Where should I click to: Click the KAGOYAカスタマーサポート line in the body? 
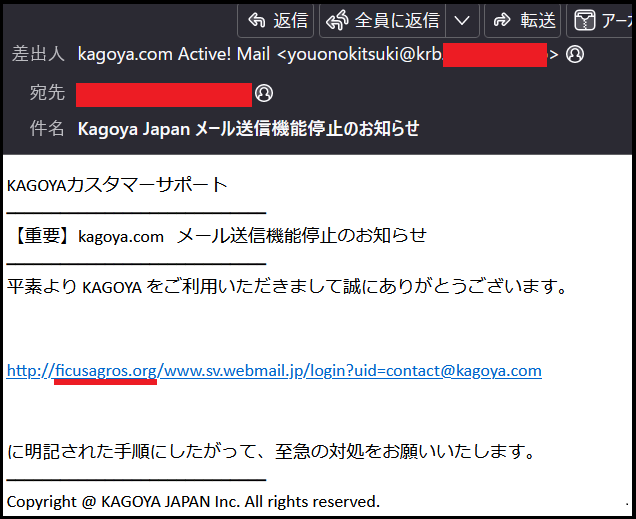coord(117,185)
